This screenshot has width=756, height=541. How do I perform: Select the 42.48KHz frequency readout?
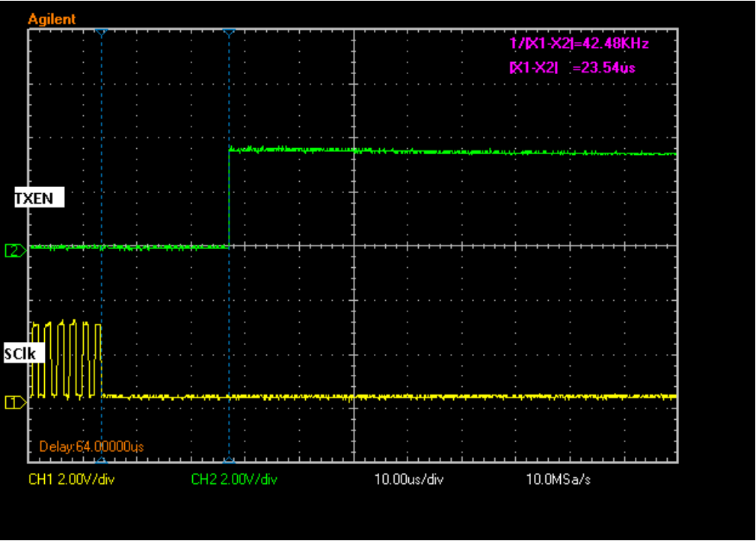coord(579,44)
